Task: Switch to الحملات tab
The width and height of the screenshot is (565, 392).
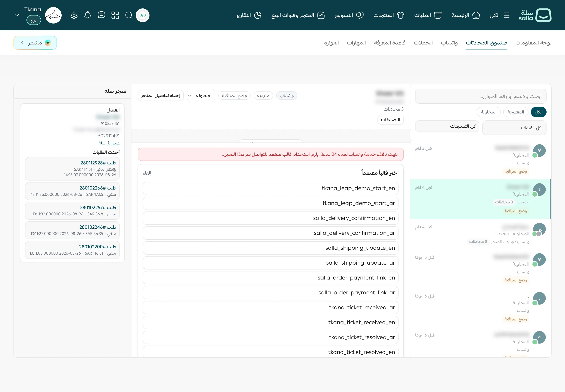Action: pos(423,43)
